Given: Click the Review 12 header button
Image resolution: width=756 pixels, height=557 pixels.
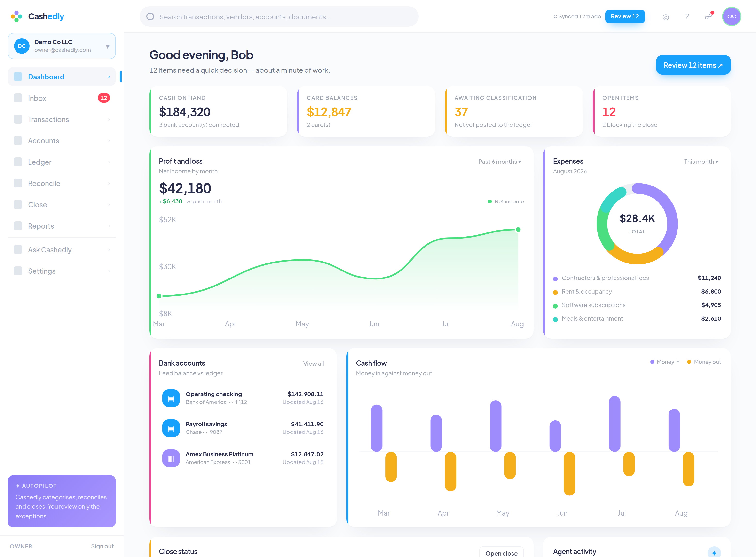Looking at the screenshot, I should click(625, 16).
